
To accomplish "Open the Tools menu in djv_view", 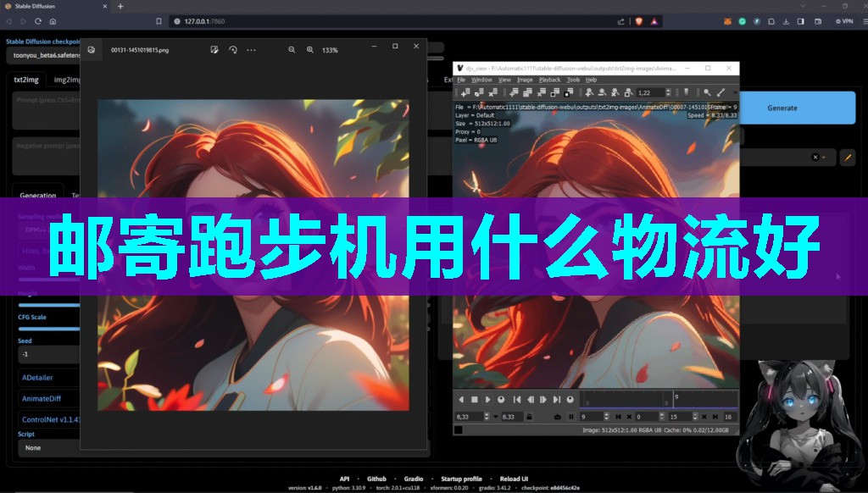I will pos(573,80).
